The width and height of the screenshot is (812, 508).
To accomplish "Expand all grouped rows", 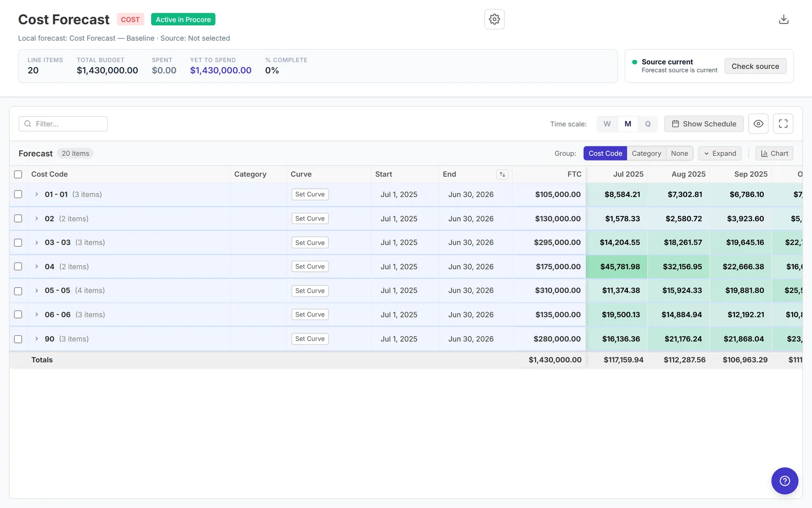I will pos(720,153).
